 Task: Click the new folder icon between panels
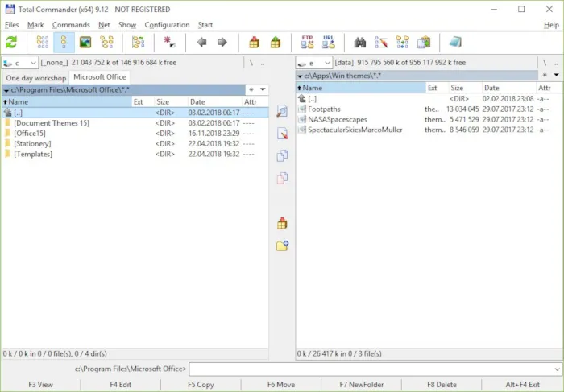(282, 246)
